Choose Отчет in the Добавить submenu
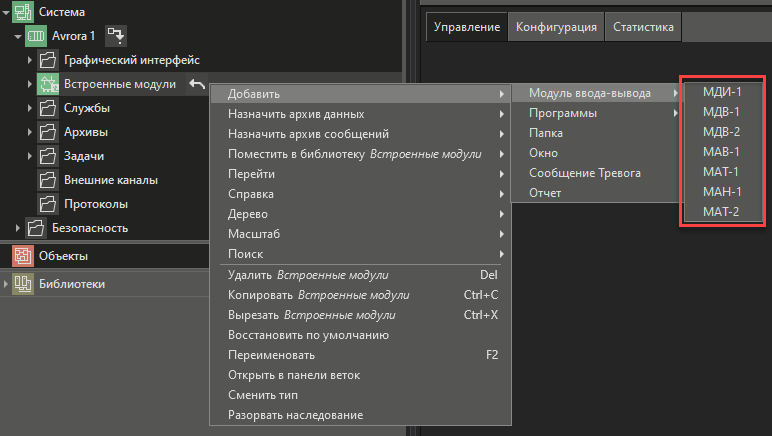772x436 pixels. tap(596, 193)
